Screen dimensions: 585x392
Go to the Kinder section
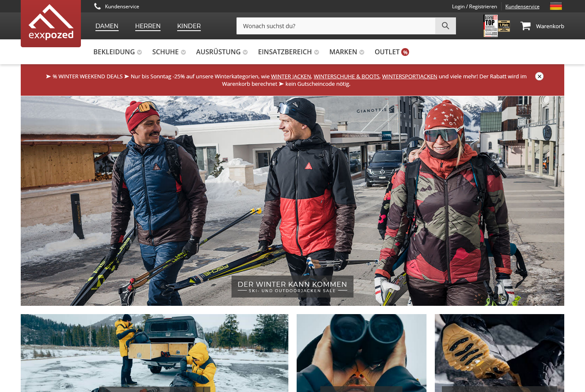point(189,26)
